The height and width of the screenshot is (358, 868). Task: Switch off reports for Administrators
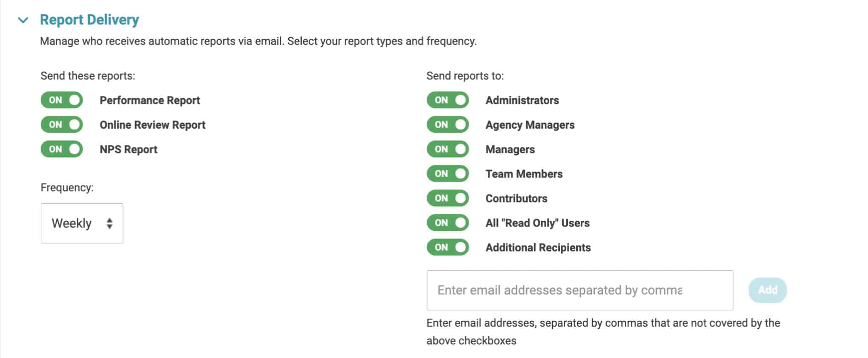click(x=448, y=100)
